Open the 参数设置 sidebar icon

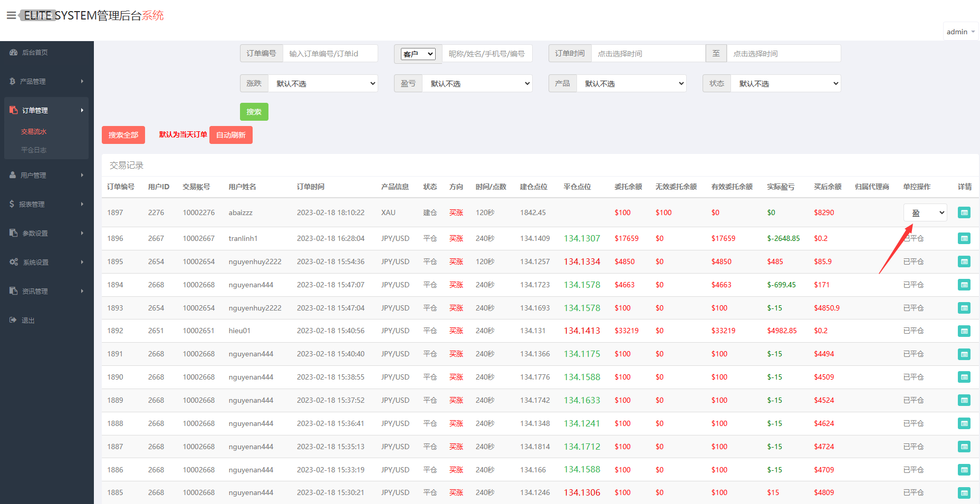13,232
